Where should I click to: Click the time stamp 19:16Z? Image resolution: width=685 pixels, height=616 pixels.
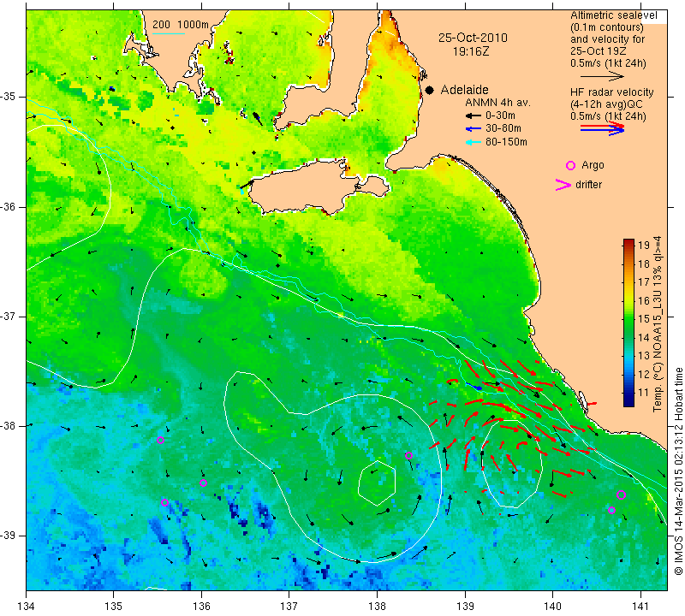tap(471, 51)
